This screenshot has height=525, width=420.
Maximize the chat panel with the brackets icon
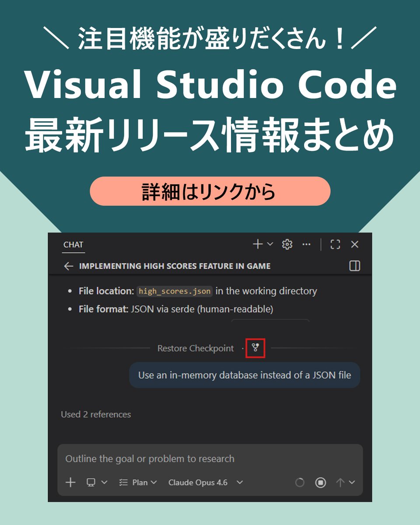[335, 245]
